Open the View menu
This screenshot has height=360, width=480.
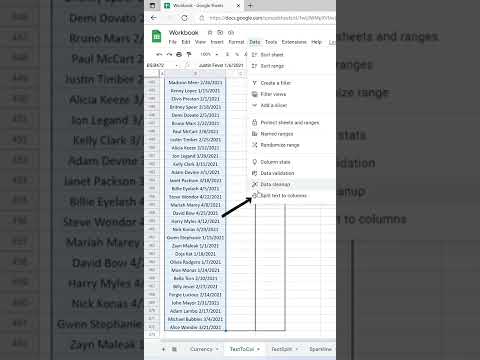pyautogui.click(x=200, y=42)
